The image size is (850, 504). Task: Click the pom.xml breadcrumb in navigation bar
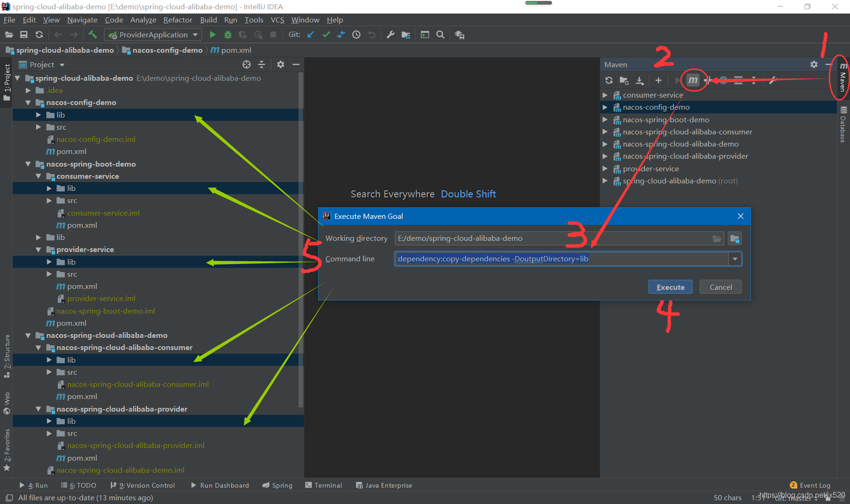pos(231,50)
